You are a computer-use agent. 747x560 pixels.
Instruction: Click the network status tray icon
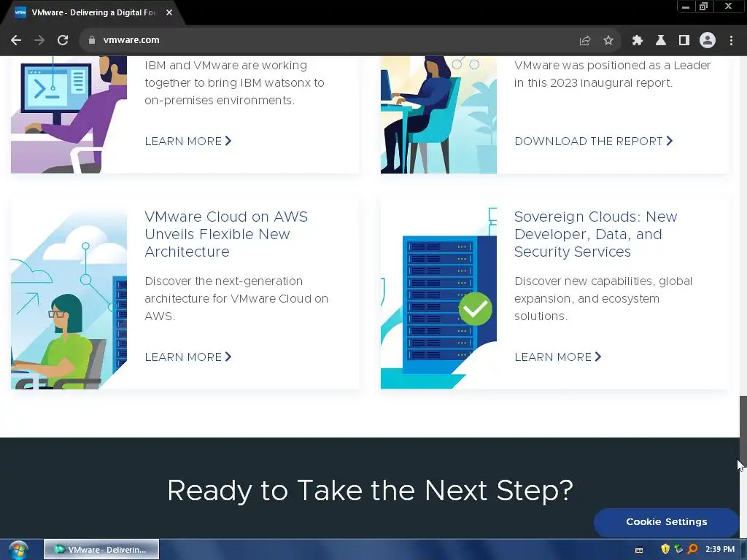coord(678,549)
